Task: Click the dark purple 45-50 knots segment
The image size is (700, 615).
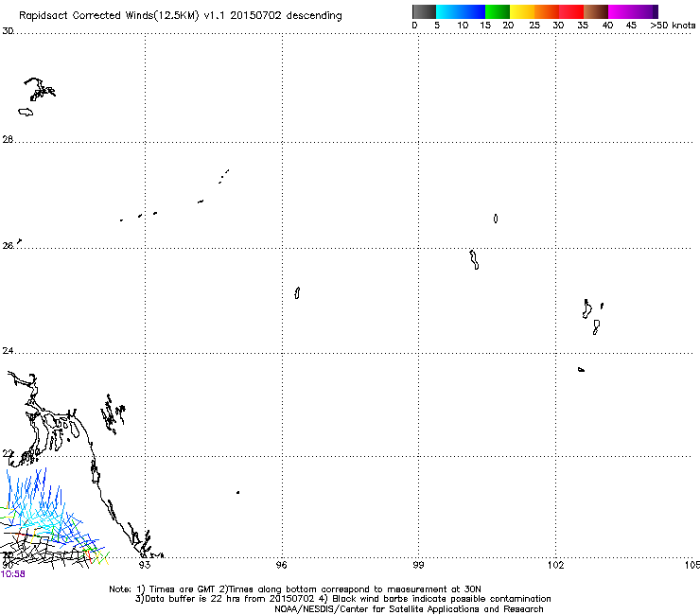Action: click(645, 11)
